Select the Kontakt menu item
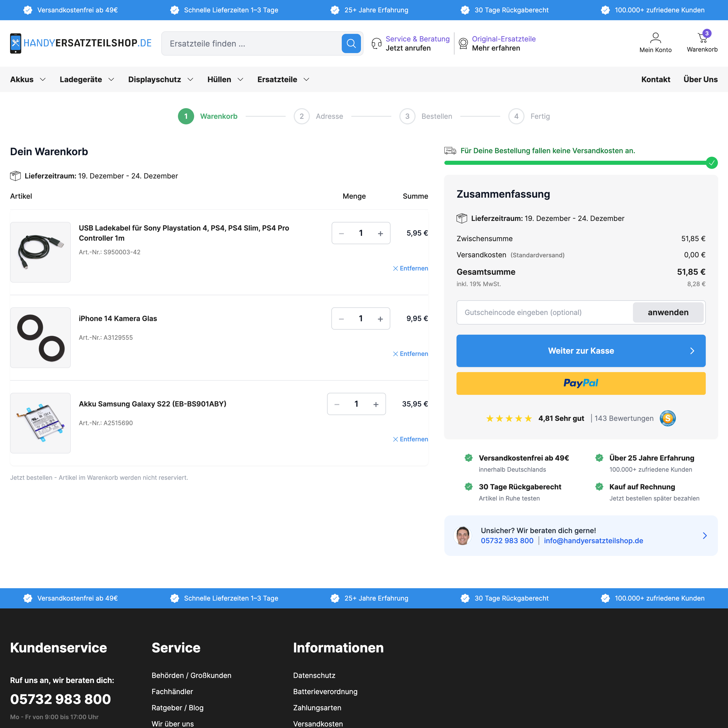The image size is (728, 728). tap(656, 80)
